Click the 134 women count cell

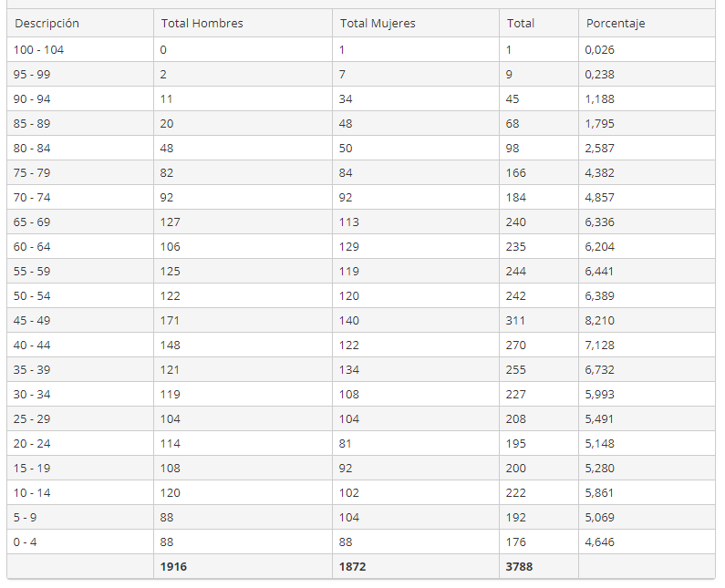tap(349, 370)
